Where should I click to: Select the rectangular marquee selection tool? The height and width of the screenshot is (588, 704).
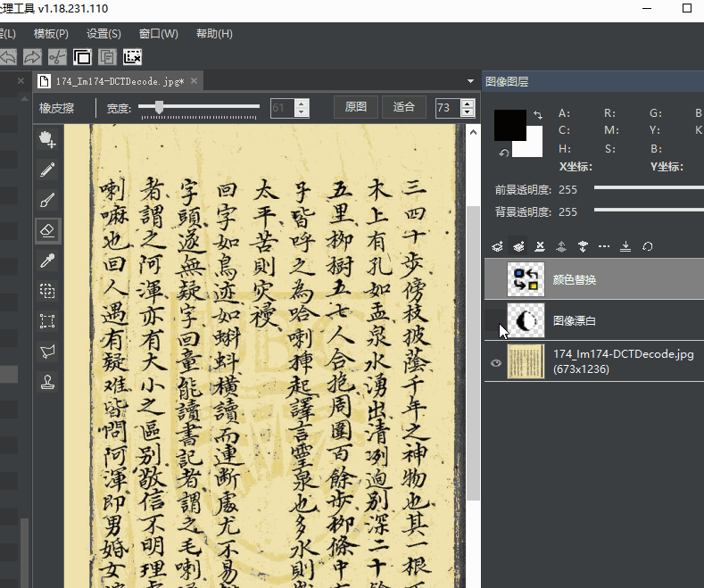pos(47,321)
